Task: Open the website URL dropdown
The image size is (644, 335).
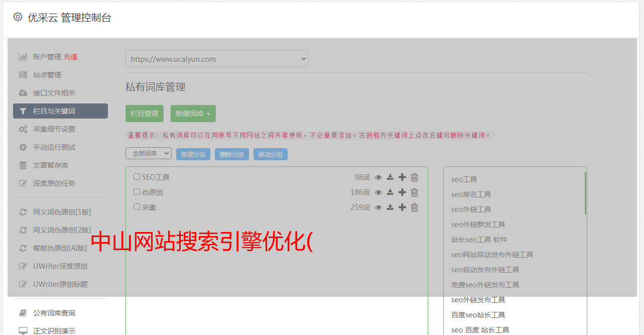Action: [x=217, y=59]
